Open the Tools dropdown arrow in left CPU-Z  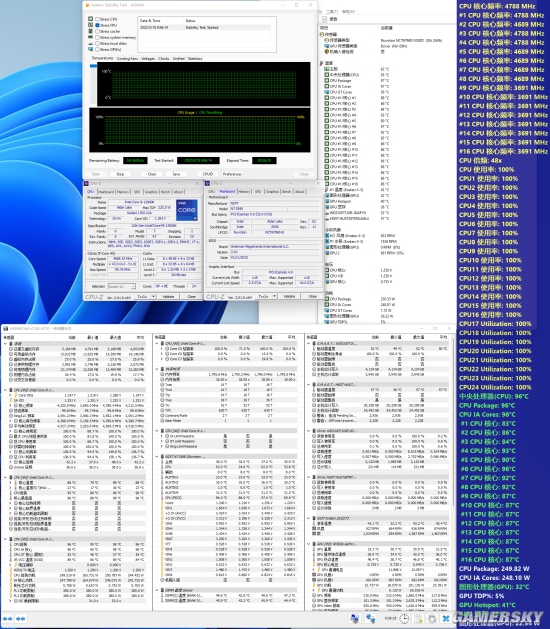(x=153, y=296)
